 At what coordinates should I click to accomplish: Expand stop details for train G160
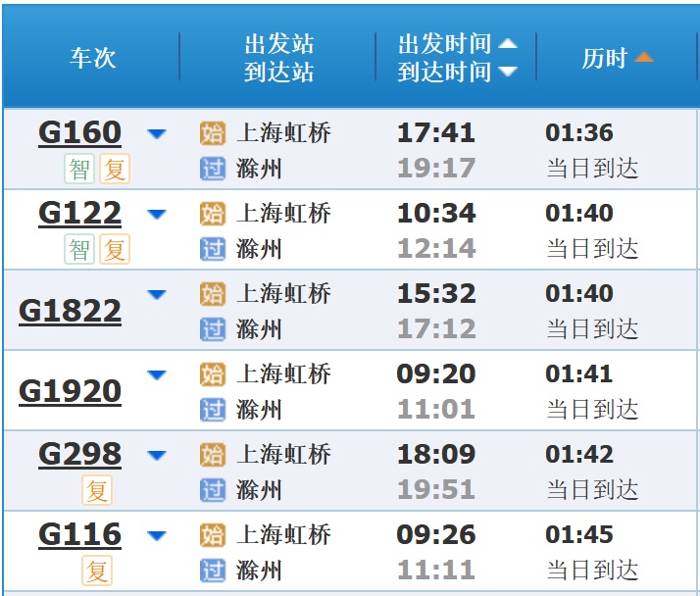point(157,134)
